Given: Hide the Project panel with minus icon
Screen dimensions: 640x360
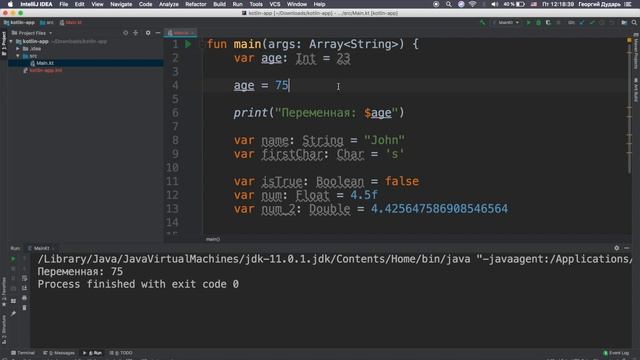Looking at the screenshot, I should (x=158, y=33).
